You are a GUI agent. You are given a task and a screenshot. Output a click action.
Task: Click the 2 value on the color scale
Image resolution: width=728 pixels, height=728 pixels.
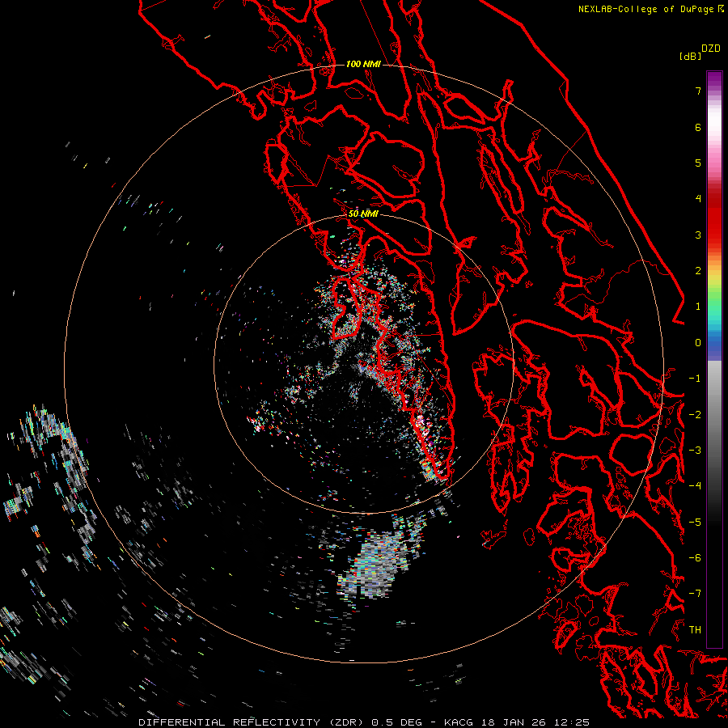pos(698,271)
